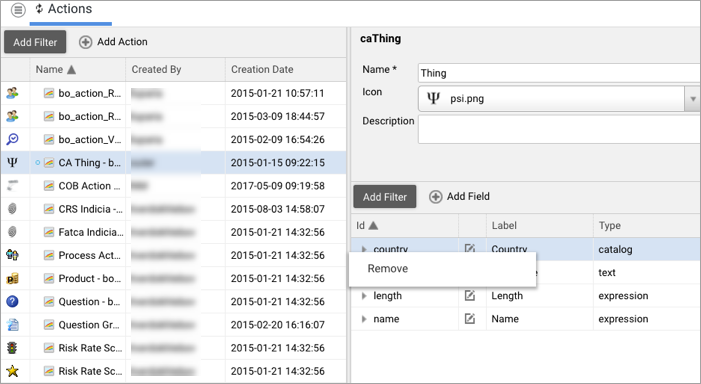Screen dimensions: 701x384
Task: Click the catalog type cell
Action: point(615,249)
